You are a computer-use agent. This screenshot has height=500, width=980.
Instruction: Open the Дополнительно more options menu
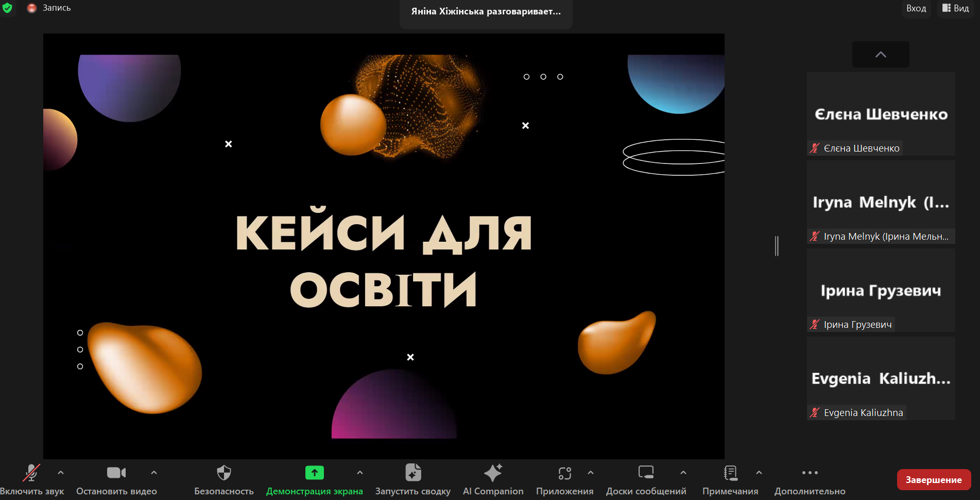click(x=810, y=473)
